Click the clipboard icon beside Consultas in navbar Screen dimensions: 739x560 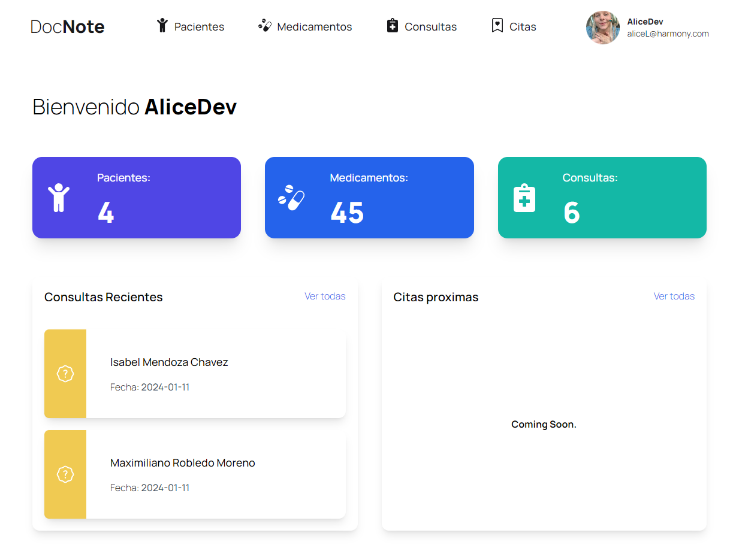393,26
